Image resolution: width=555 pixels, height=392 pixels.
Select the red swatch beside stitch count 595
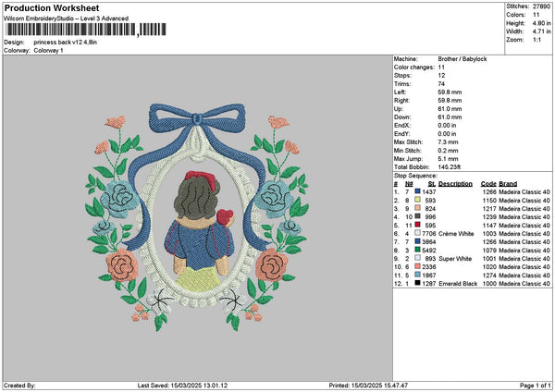(418, 225)
